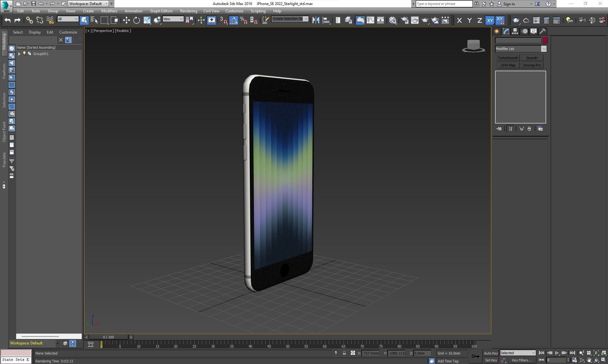Toggle the 3D Snaps button
Image resolution: width=608 pixels, height=364 pixels.
coord(223,20)
